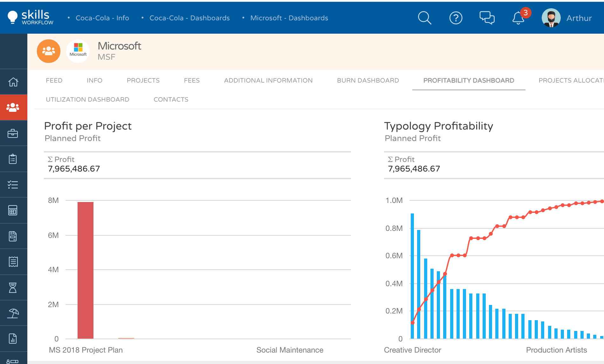Select the Fees tab
604x364 pixels.
pyautogui.click(x=192, y=81)
